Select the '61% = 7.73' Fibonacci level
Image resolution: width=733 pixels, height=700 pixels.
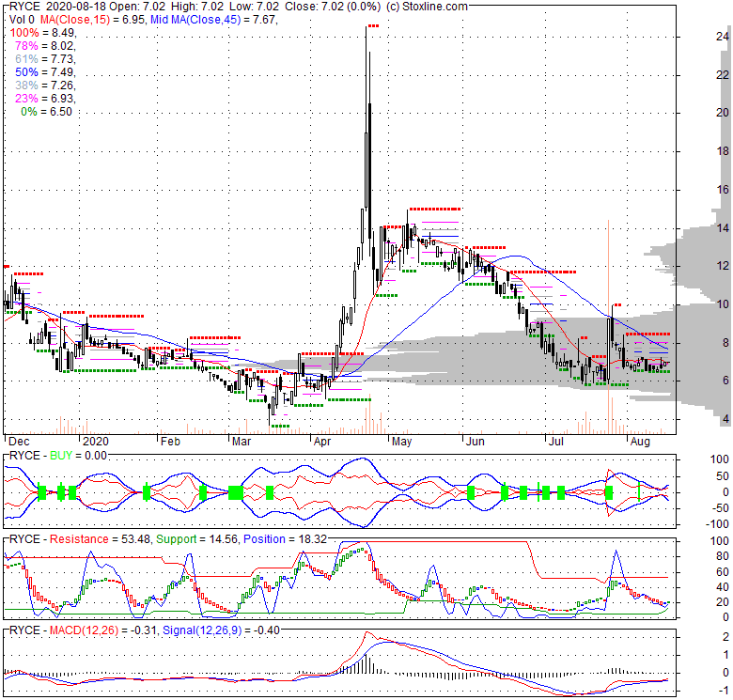click(44, 59)
